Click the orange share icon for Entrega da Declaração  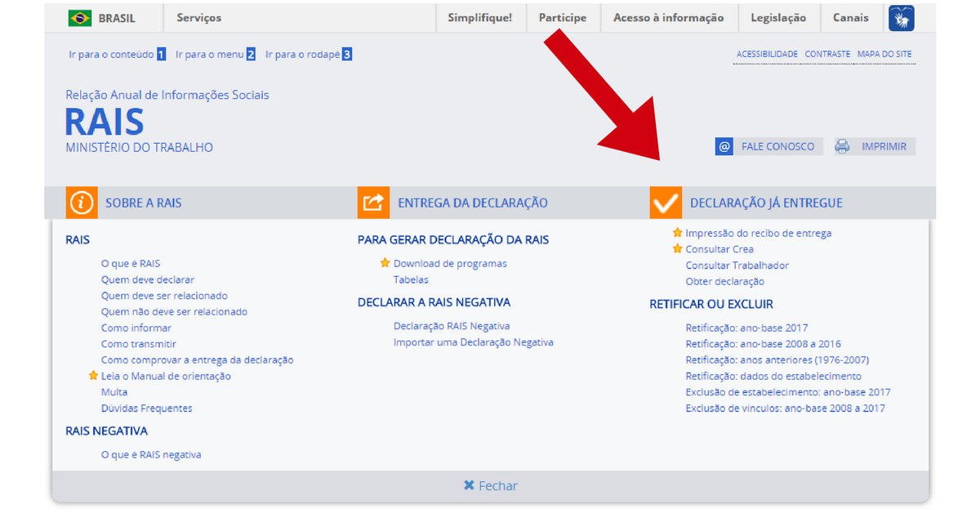373,203
